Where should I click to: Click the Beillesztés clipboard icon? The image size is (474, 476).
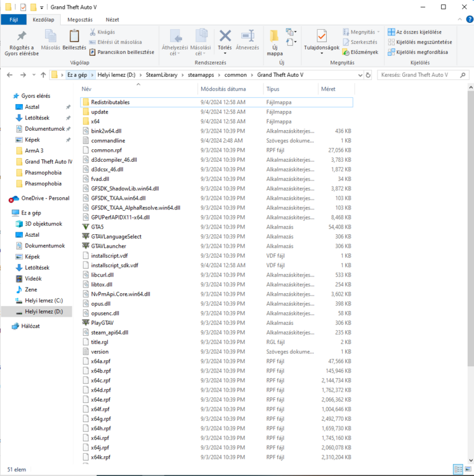click(x=74, y=36)
